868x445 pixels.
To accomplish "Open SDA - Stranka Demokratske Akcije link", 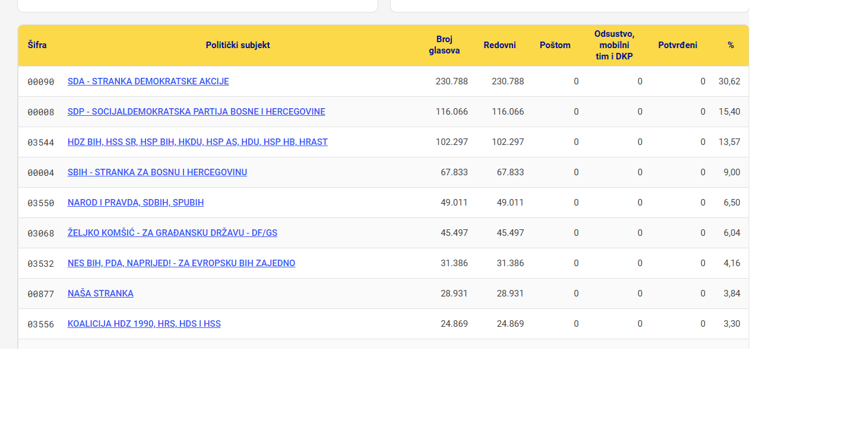I will click(x=148, y=81).
